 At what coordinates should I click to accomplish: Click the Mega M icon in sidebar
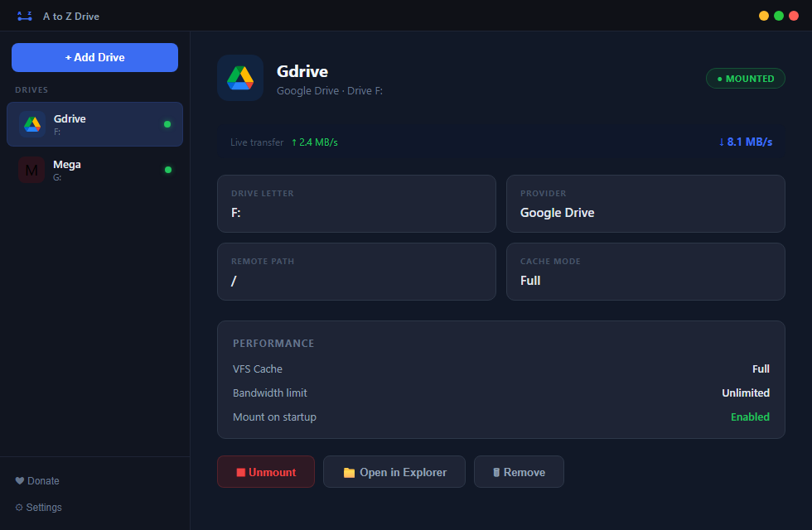[x=31, y=170]
